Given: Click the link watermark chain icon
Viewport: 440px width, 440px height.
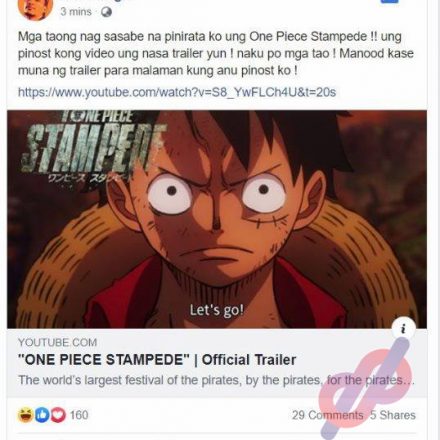Looking at the screenshot, I should tap(365, 388).
